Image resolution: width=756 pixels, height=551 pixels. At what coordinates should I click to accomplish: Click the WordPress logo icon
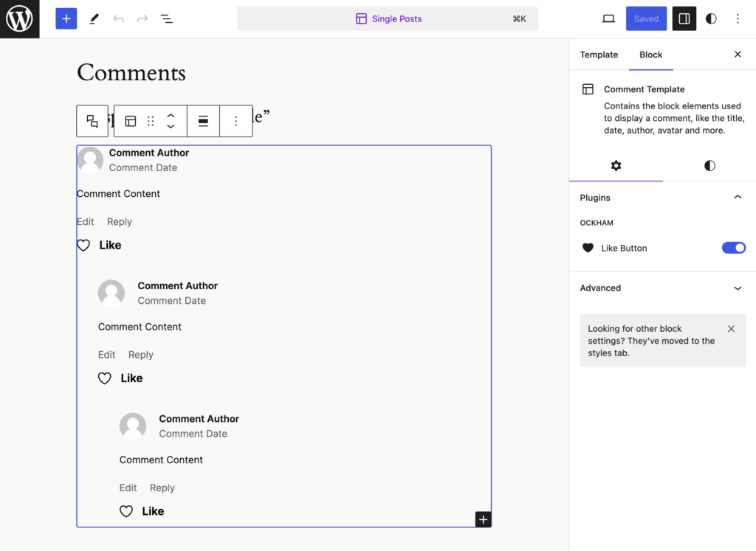(x=19, y=19)
